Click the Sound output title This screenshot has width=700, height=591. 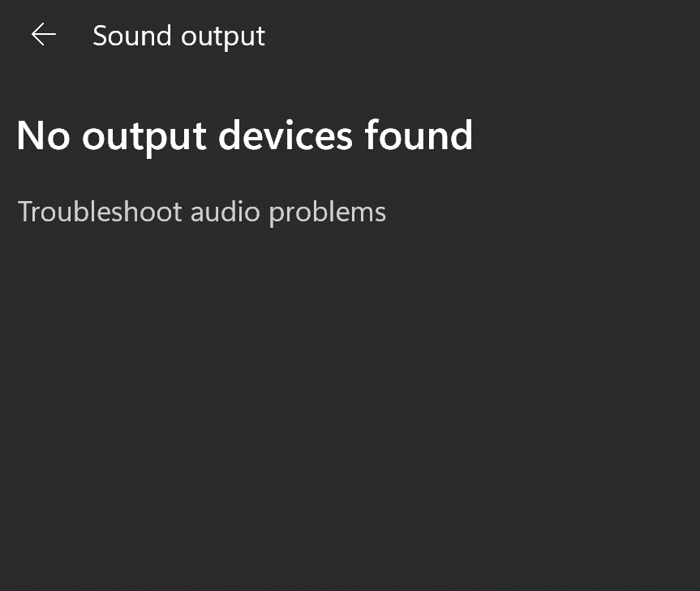[178, 36]
